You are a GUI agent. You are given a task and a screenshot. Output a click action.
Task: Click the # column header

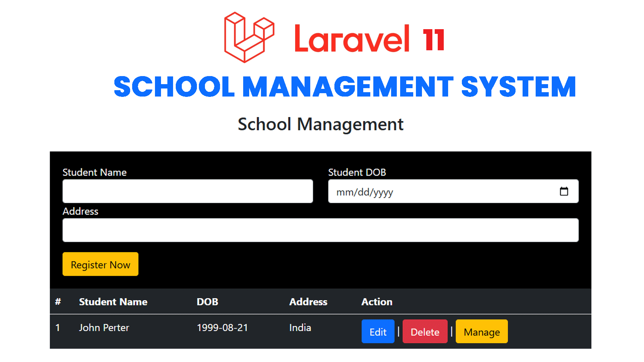click(x=58, y=302)
